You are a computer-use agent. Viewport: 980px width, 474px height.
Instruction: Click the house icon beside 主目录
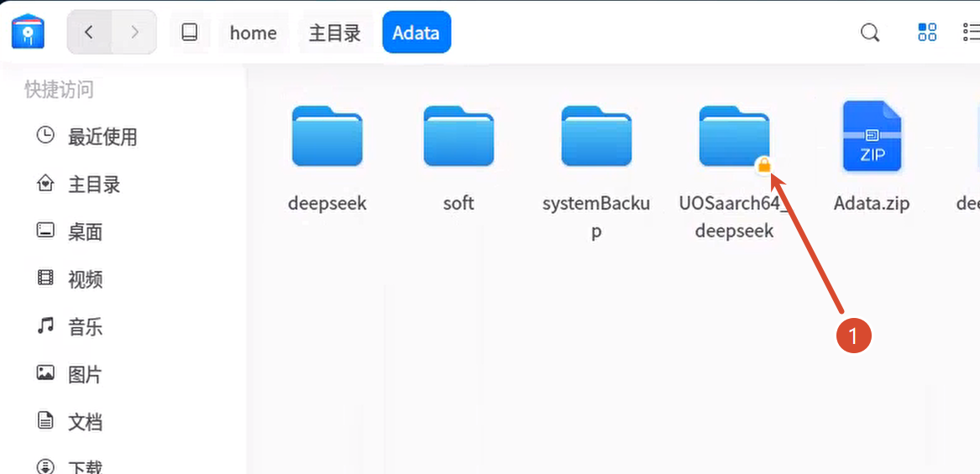[45, 184]
